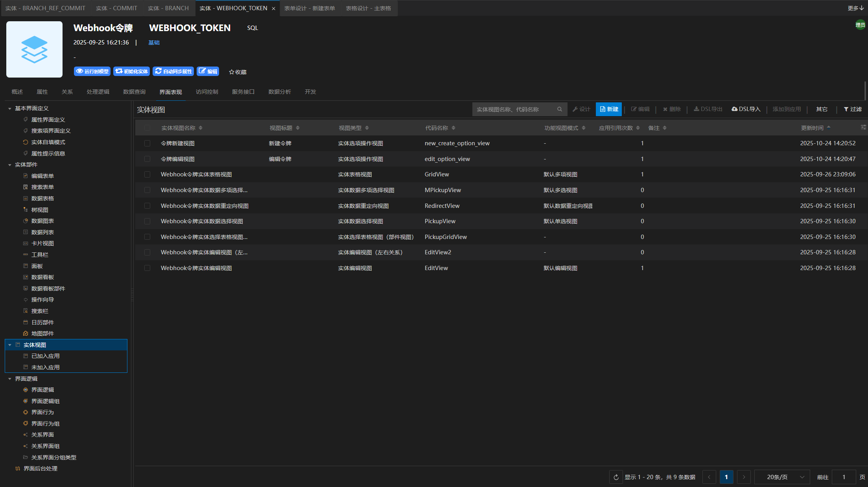868x487 pixels.
Task: Click the DSL导入 cloud upload button
Action: point(746,109)
